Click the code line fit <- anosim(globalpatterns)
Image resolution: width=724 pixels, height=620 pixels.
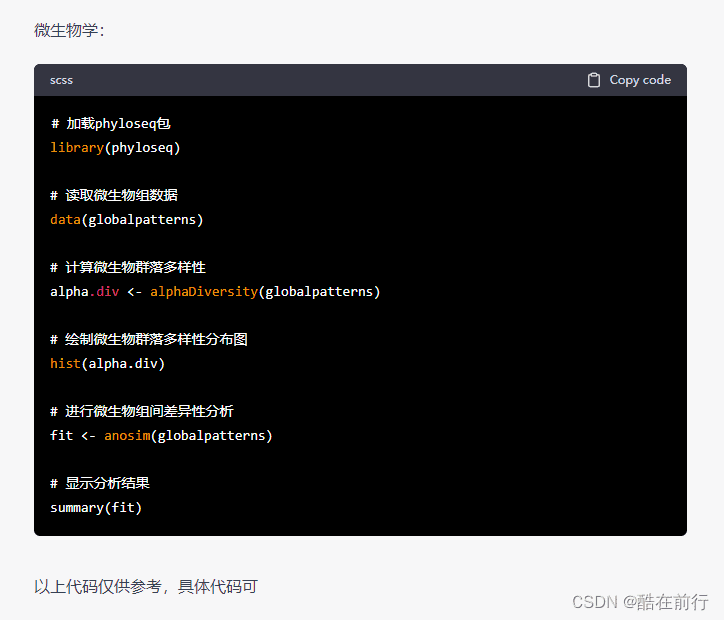tap(161, 436)
